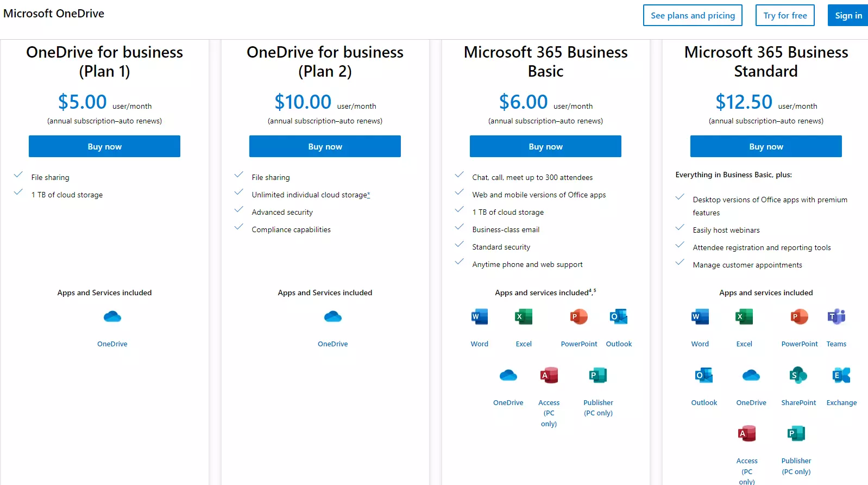The height and width of the screenshot is (485, 868).
Task: Click the unlimited cloud storage asterisk footnote link
Action: coord(368,194)
